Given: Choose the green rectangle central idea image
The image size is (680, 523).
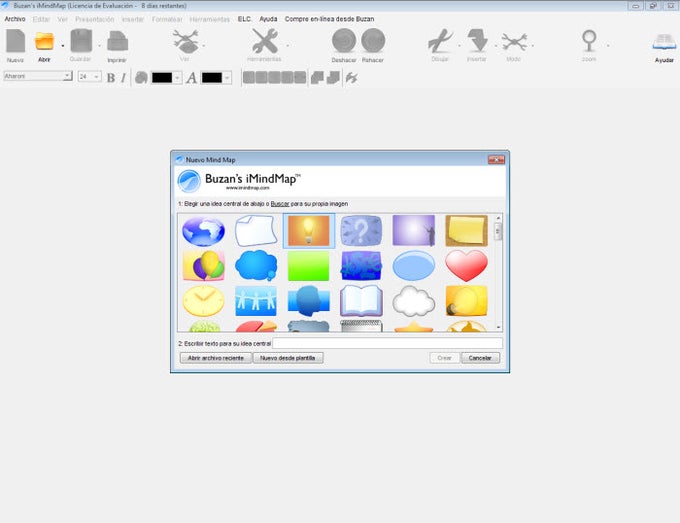Looking at the screenshot, I should point(308,265).
